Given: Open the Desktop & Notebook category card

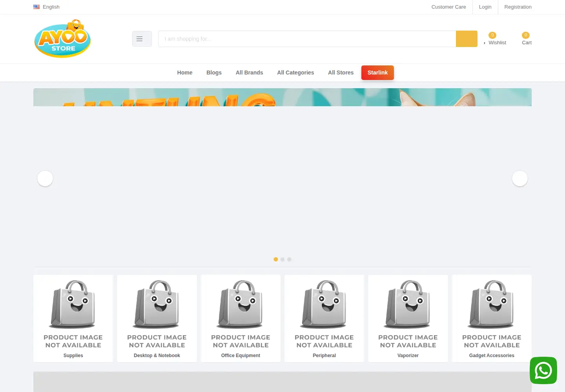Looking at the screenshot, I should (x=157, y=318).
